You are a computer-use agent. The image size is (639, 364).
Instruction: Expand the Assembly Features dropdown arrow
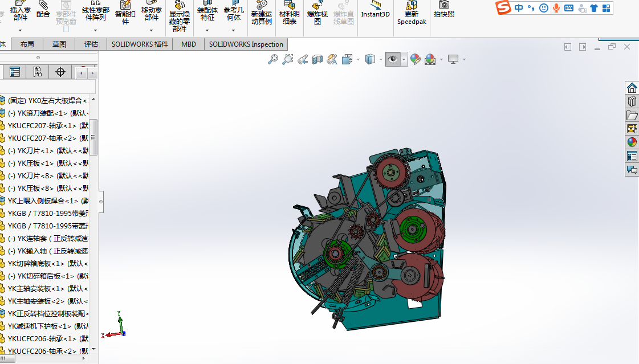coord(207,30)
